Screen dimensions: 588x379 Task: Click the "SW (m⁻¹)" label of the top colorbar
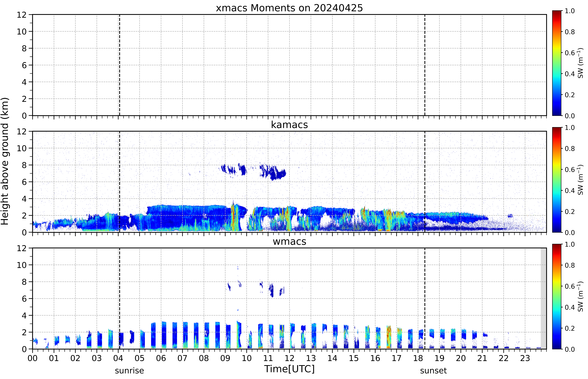point(580,63)
